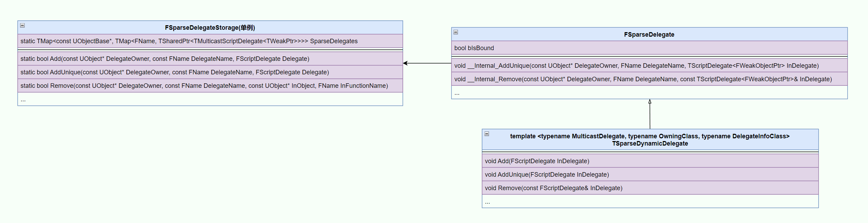Image resolution: width=868 pixels, height=223 pixels.
Task: Select the FSparseDelegateStorage title header
Action: click(210, 28)
